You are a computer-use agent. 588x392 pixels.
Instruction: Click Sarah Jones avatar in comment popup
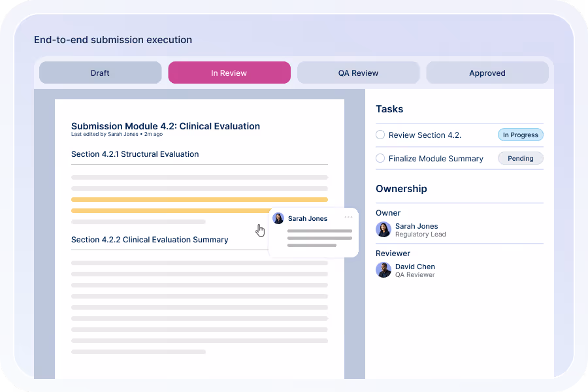[278, 218]
